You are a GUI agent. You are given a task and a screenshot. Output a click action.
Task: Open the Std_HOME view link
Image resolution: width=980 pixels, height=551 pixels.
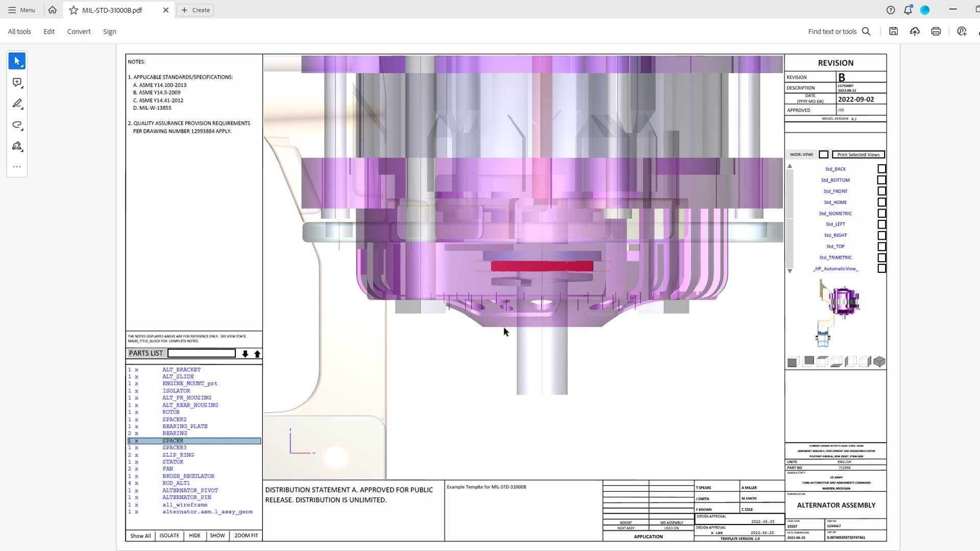pyautogui.click(x=835, y=202)
